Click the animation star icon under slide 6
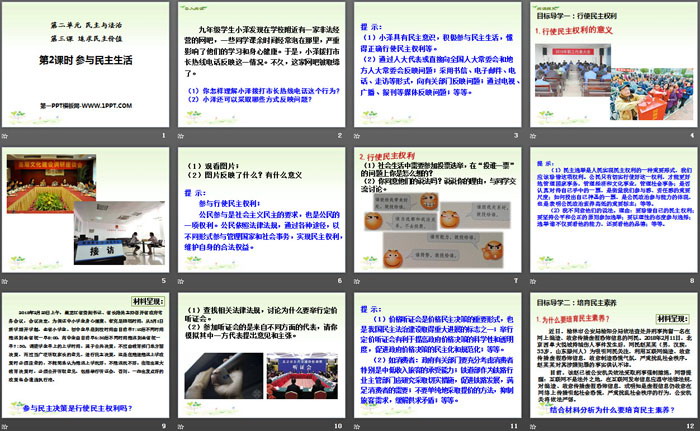The width and height of the screenshot is (700, 431). (181, 281)
